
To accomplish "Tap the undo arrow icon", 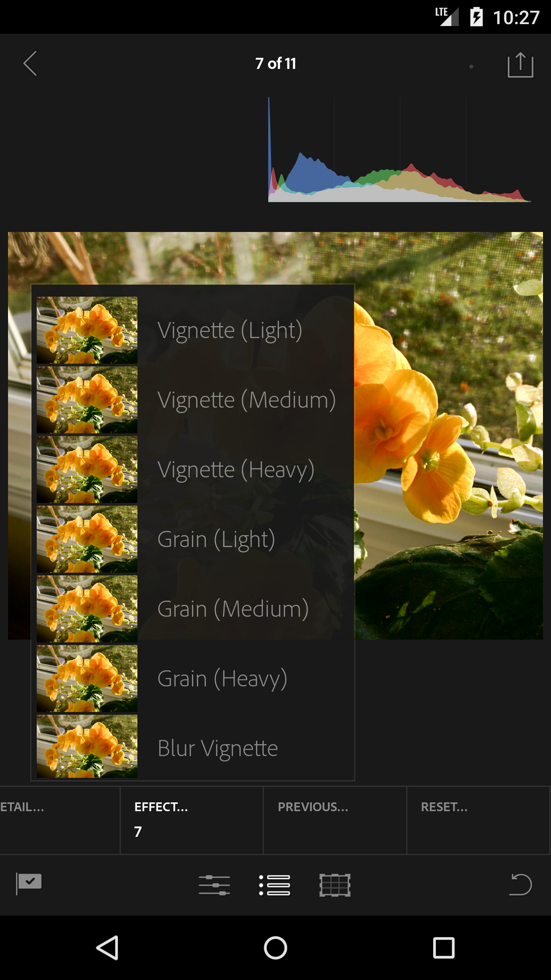I will (x=520, y=885).
